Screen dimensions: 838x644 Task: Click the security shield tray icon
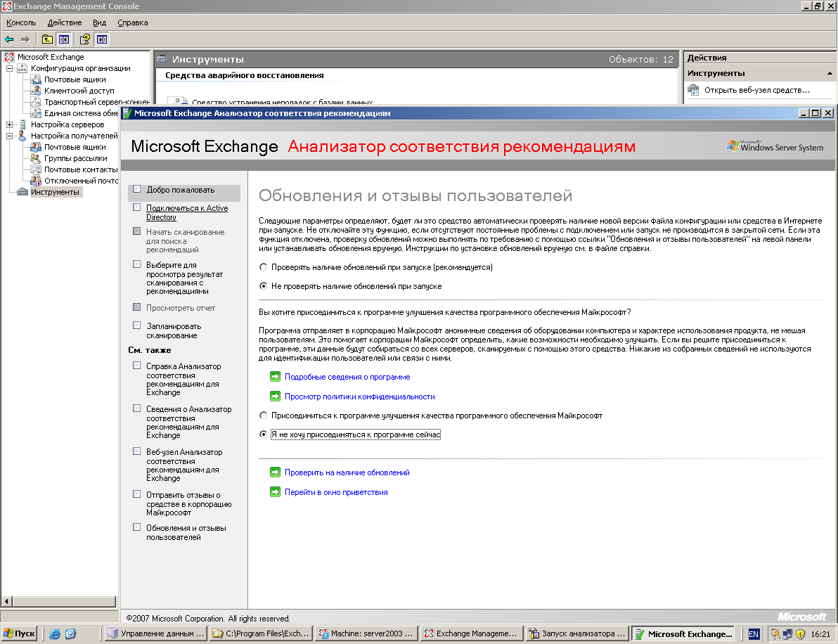pyautogui.click(x=800, y=634)
